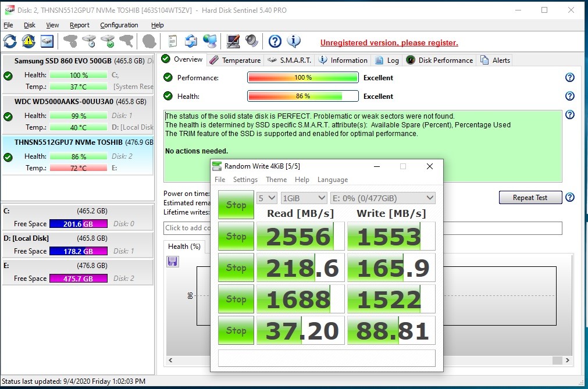Viewport: 588px width, 389px height.
Task: Switch to the S.M.A.R.T. tab
Action: click(290, 60)
